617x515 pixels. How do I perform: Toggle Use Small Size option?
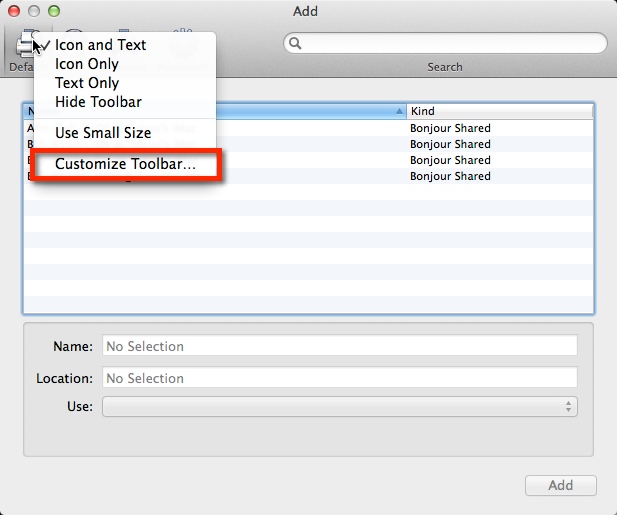tap(103, 133)
